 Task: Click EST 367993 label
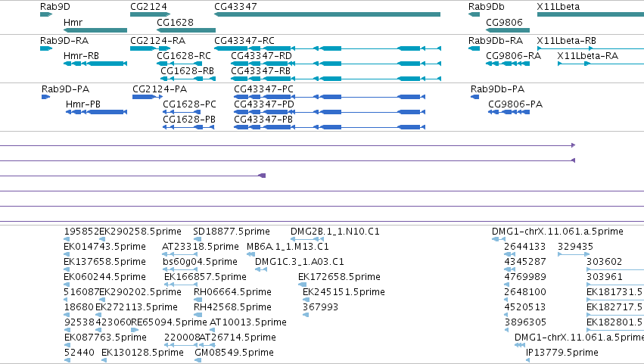(x=320, y=307)
